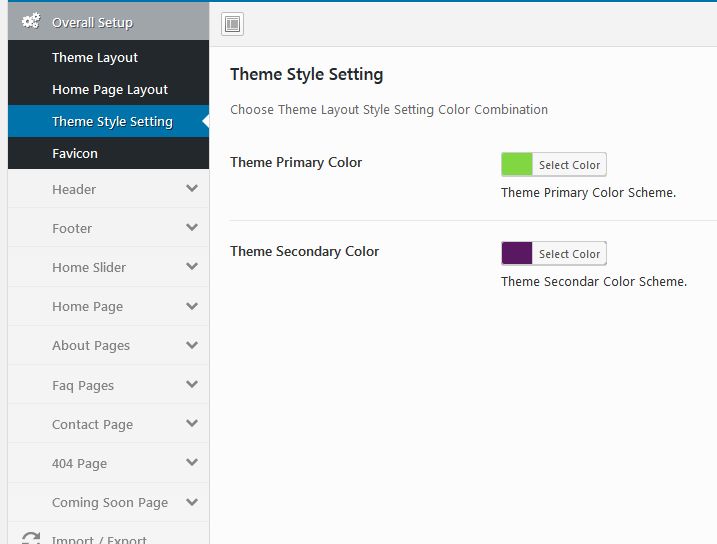717x544 pixels.
Task: Click Select Color for Theme Primary Color
Action: (569, 165)
